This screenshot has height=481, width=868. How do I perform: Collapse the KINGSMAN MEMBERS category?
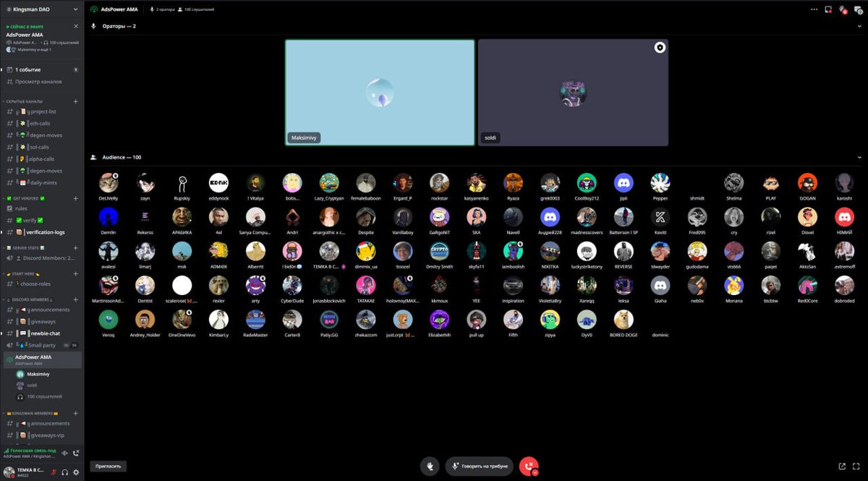coord(31,413)
